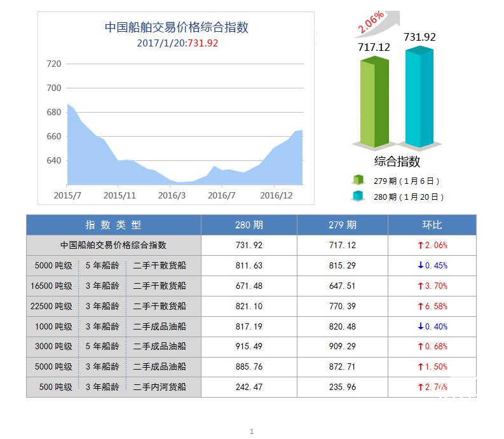Click the x-axis label 2016/12
This screenshot has width=504, height=439.
pos(276,195)
